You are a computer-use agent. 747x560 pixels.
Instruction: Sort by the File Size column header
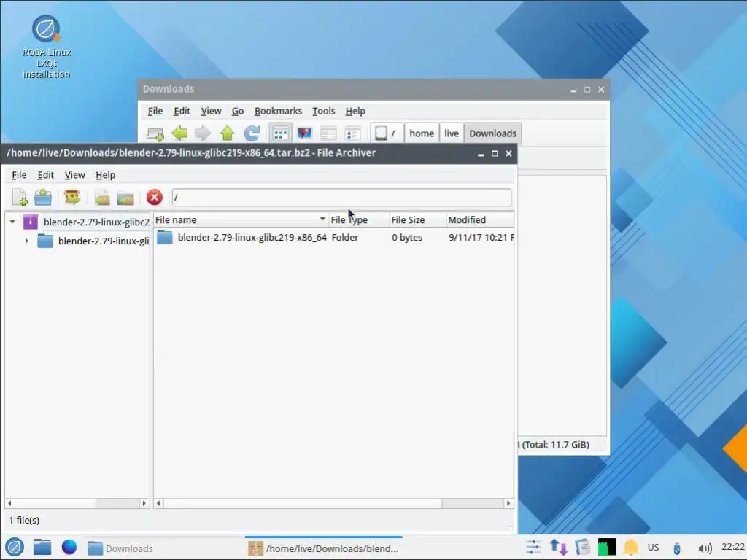click(417, 220)
